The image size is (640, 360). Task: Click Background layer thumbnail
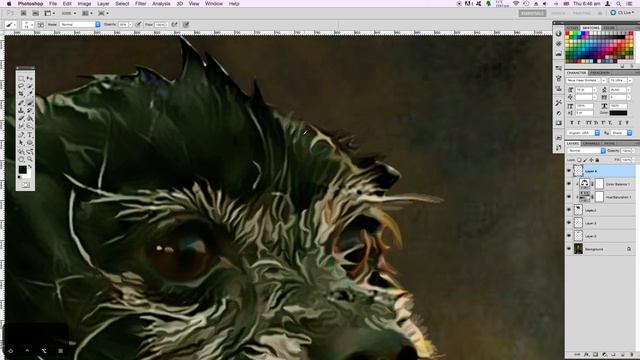pos(578,249)
